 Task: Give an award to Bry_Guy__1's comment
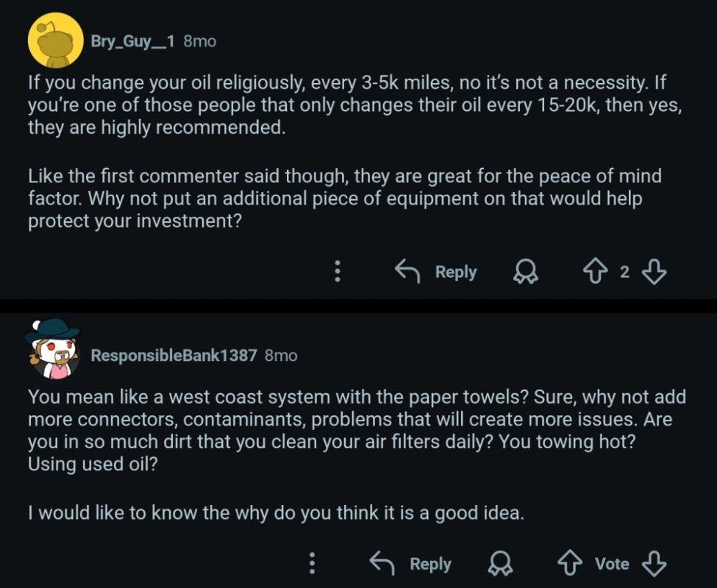pyautogui.click(x=525, y=271)
